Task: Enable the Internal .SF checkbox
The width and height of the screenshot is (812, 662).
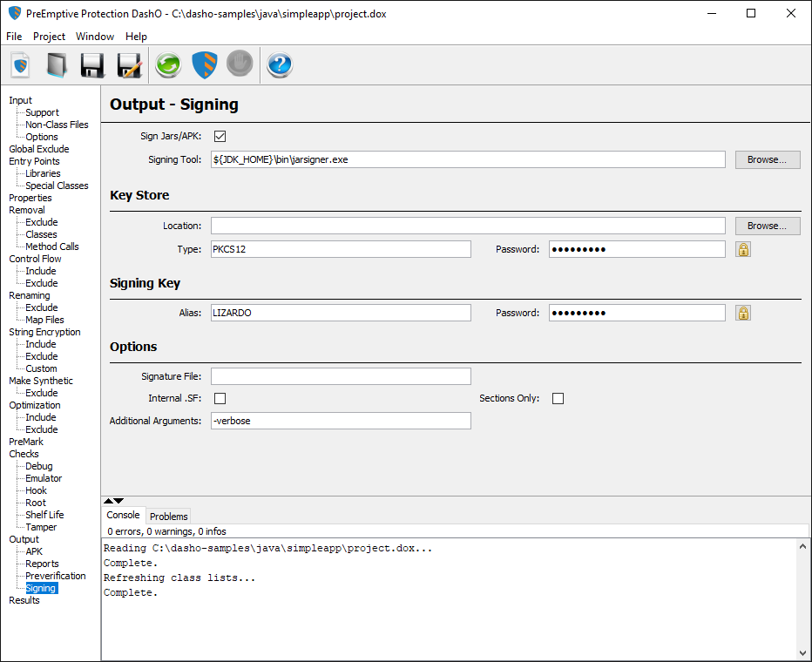Action: click(220, 398)
